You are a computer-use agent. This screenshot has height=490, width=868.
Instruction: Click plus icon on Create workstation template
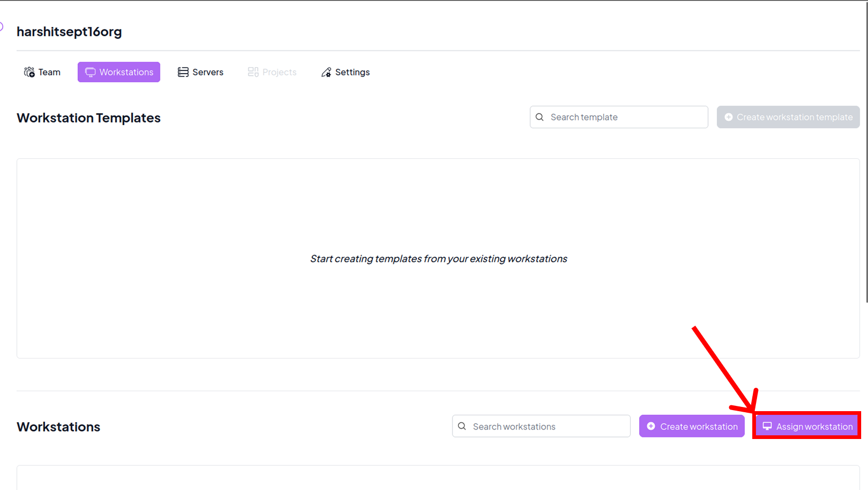[729, 117]
